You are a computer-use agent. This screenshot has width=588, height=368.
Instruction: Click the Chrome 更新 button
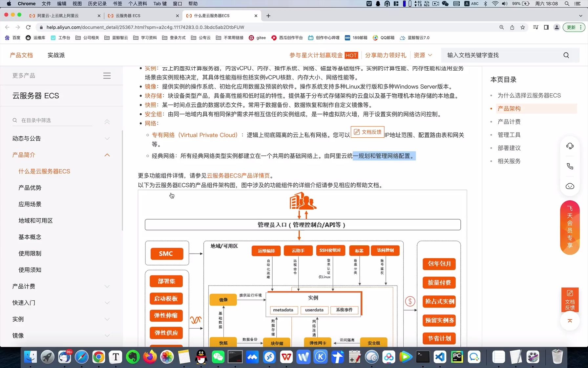[574, 27]
